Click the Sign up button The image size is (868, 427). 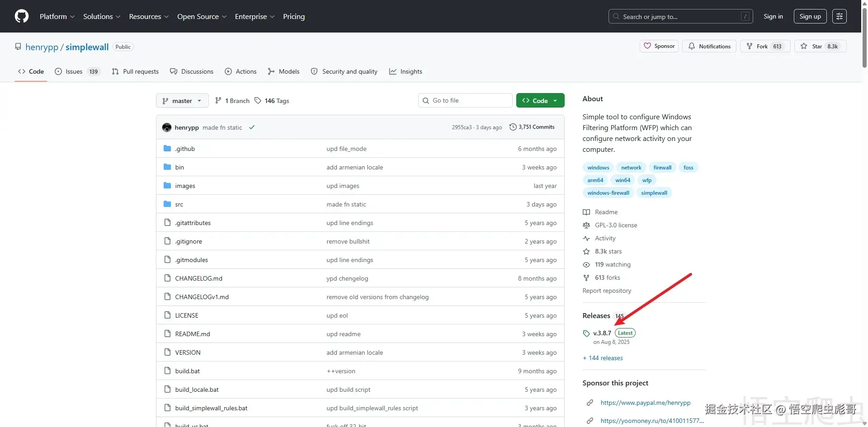(810, 16)
